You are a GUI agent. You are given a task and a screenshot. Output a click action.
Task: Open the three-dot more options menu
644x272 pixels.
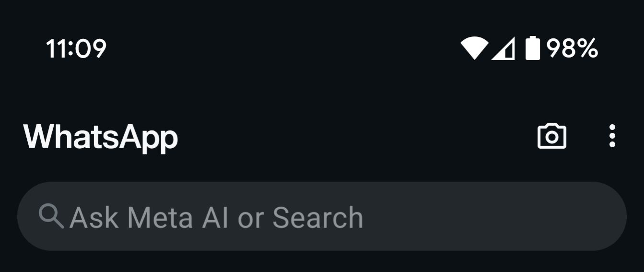[612, 136]
